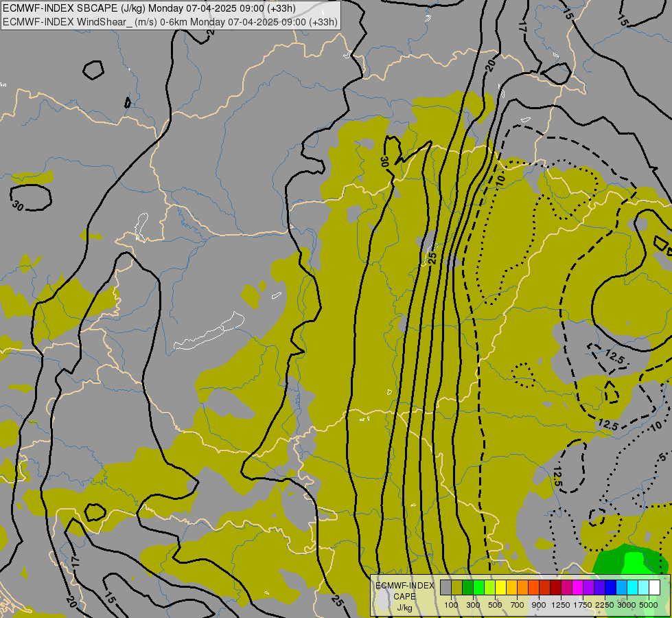Click the "1250" legend tick label
672x618 pixels.
click(x=561, y=605)
